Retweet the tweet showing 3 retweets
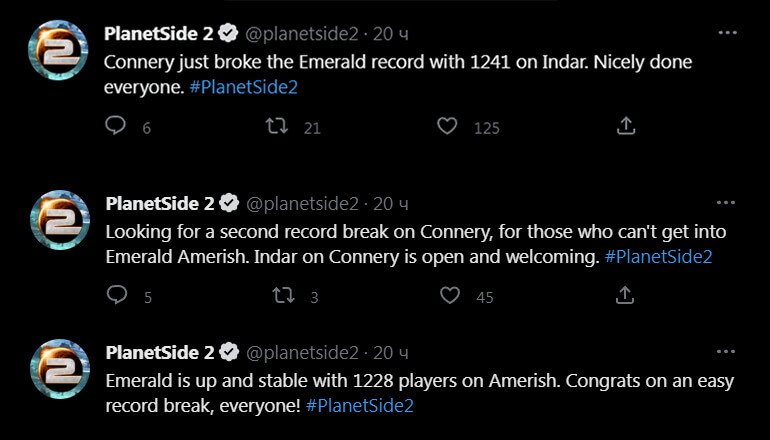The width and height of the screenshot is (770, 440). click(283, 296)
